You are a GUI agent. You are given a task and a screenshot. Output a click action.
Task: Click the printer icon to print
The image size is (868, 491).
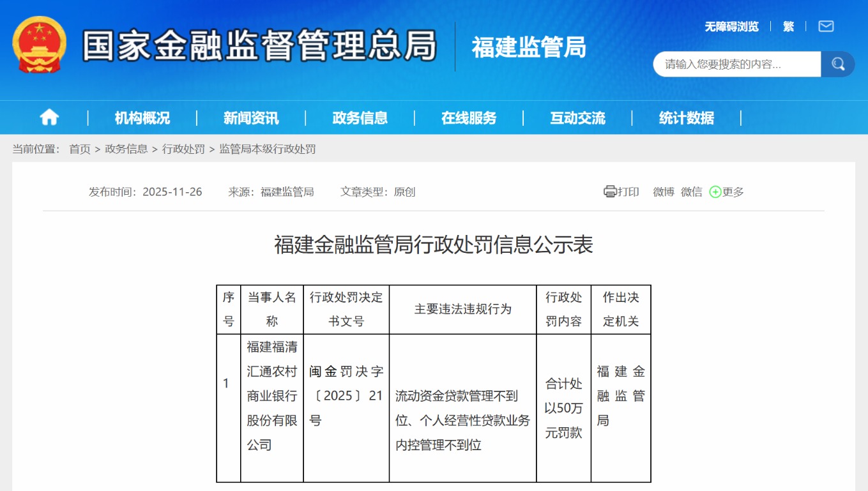click(x=610, y=192)
